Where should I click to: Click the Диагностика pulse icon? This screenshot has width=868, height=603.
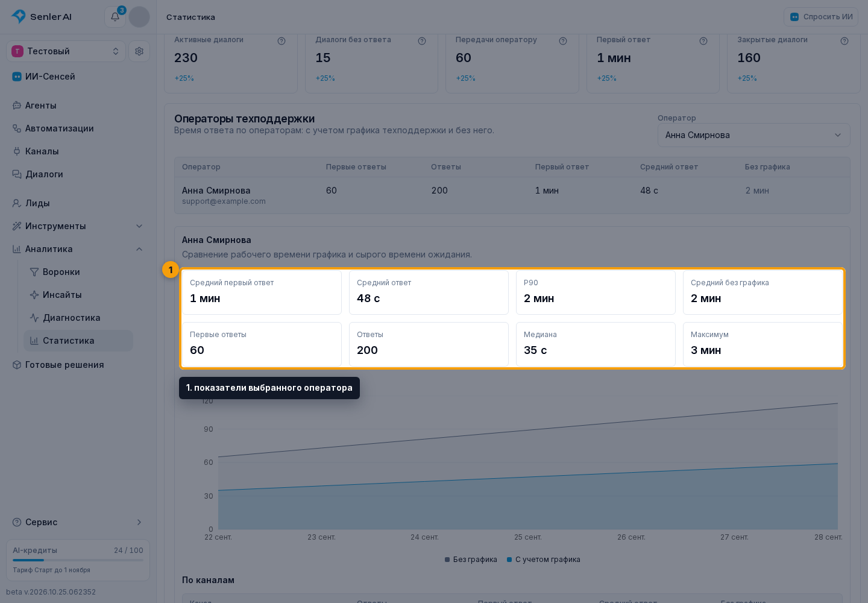pyautogui.click(x=34, y=318)
